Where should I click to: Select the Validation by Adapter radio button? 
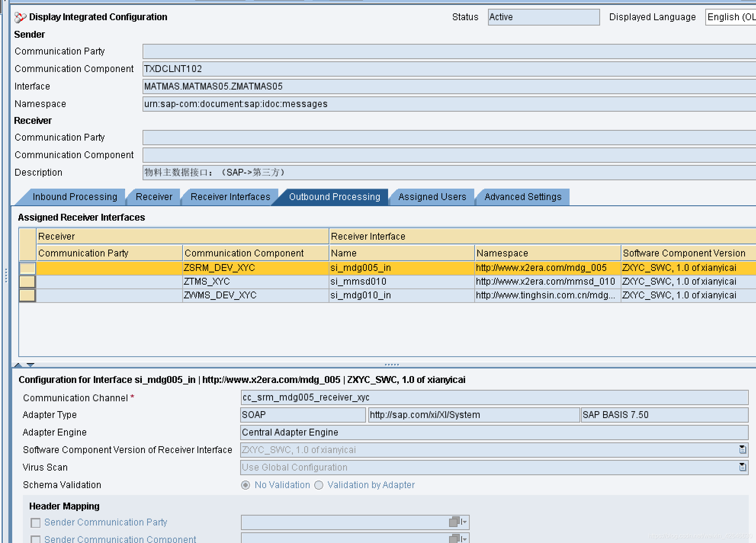pyautogui.click(x=319, y=485)
